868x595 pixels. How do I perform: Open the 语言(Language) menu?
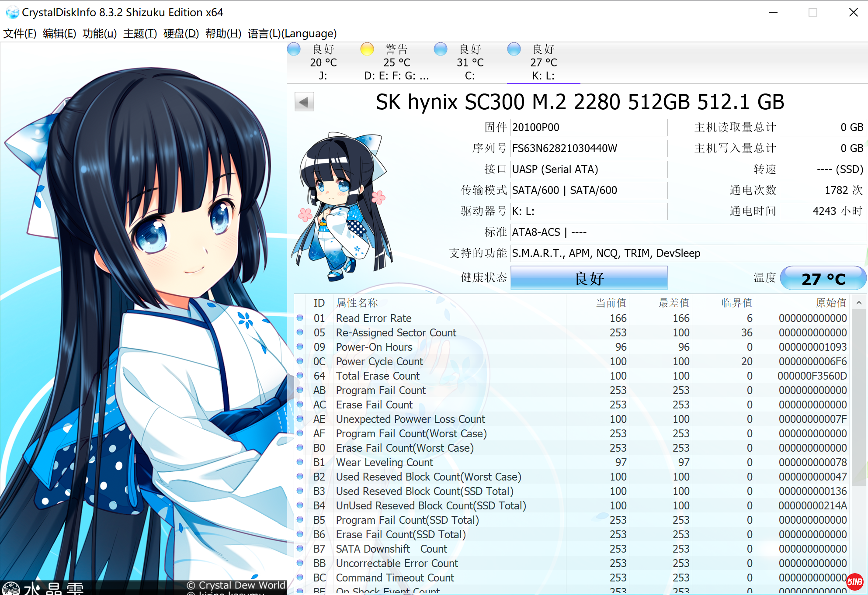[292, 34]
